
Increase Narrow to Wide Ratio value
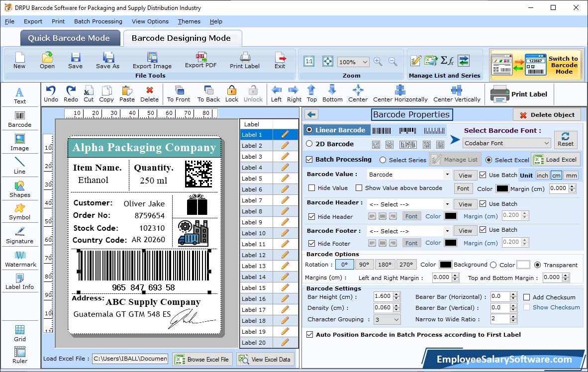514,316
